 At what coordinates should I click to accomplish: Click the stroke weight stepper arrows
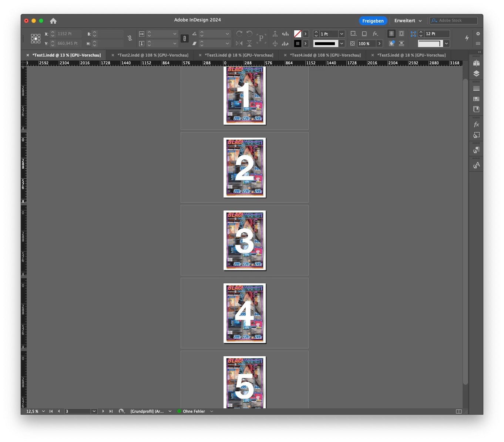click(x=316, y=34)
